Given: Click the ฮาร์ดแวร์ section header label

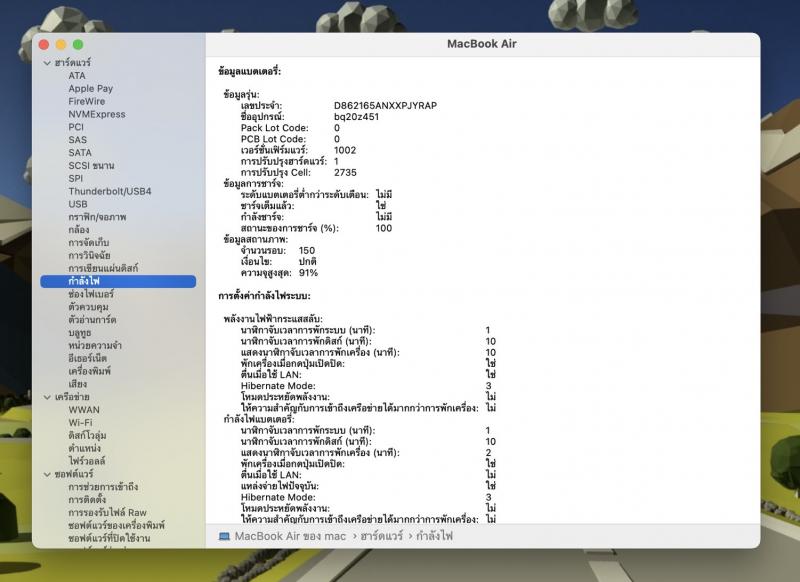Looking at the screenshot, I should pyautogui.click(x=72, y=62).
